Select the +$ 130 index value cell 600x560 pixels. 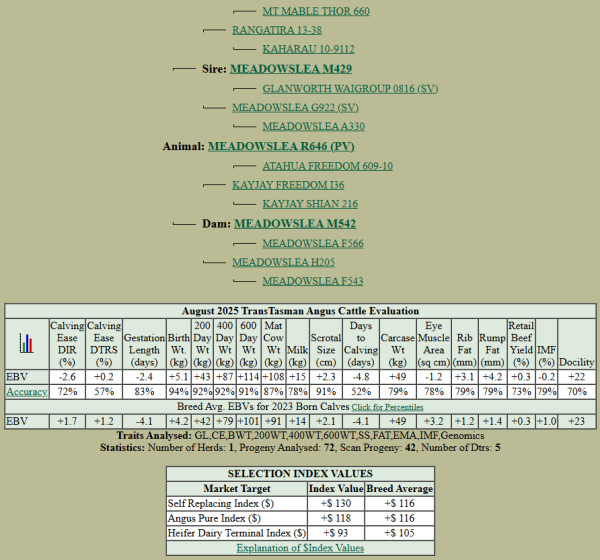point(336,503)
